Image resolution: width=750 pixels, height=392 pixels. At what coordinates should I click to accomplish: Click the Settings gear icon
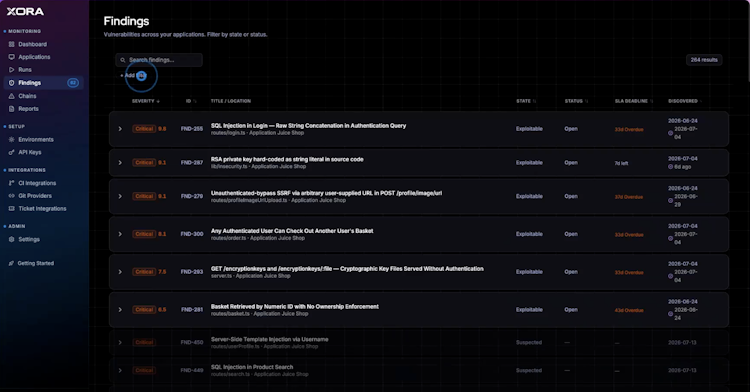click(11, 240)
